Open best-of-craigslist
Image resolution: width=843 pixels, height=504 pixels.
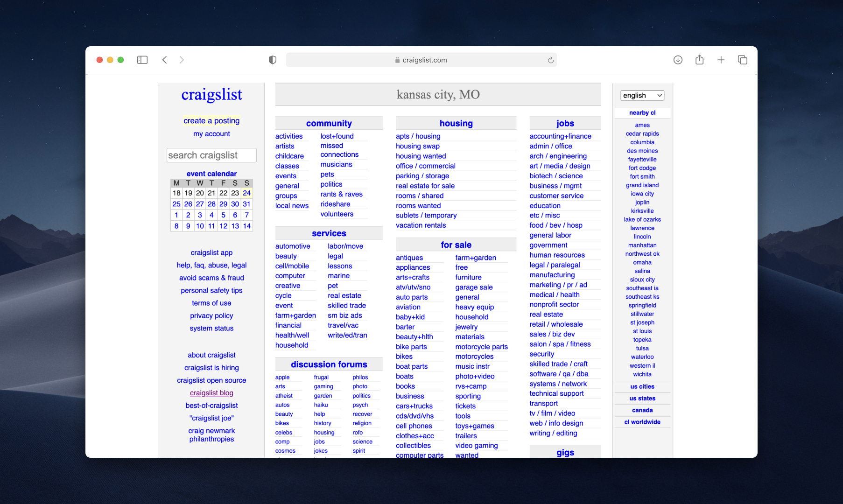pos(211,406)
